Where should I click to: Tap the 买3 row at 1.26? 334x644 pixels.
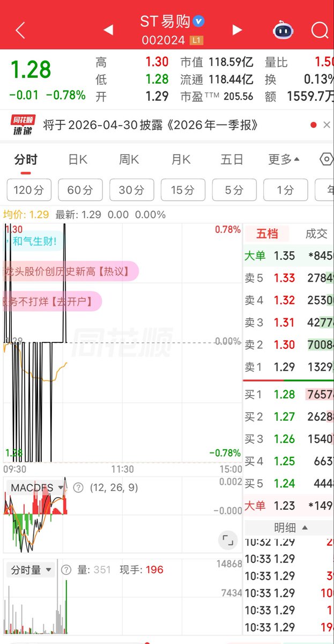point(290,439)
